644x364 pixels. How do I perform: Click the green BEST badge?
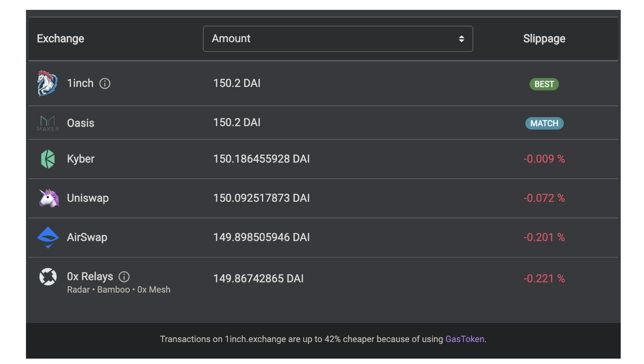coord(544,84)
